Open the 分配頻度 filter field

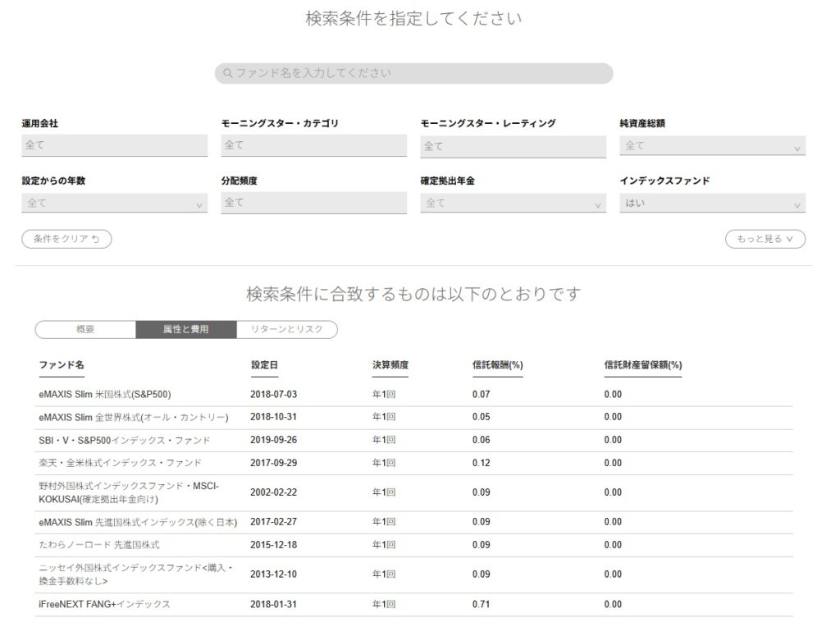coord(313,203)
